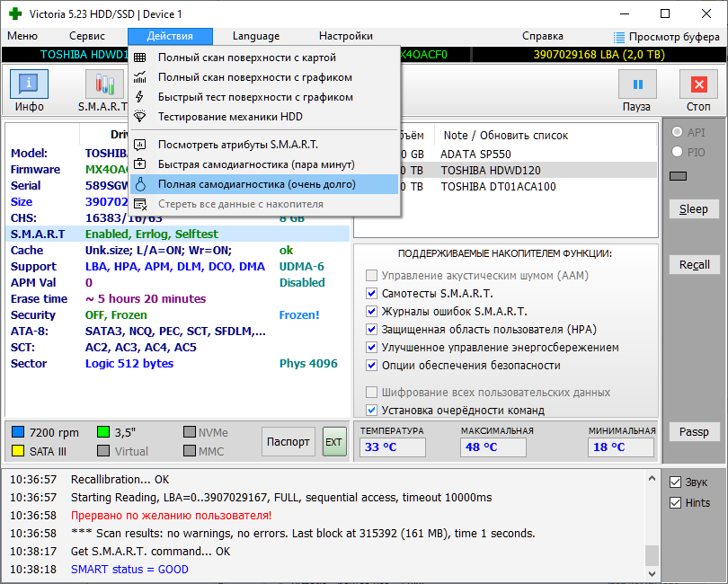Click Просмотр буфера link
The image size is (728, 584).
pos(674,37)
